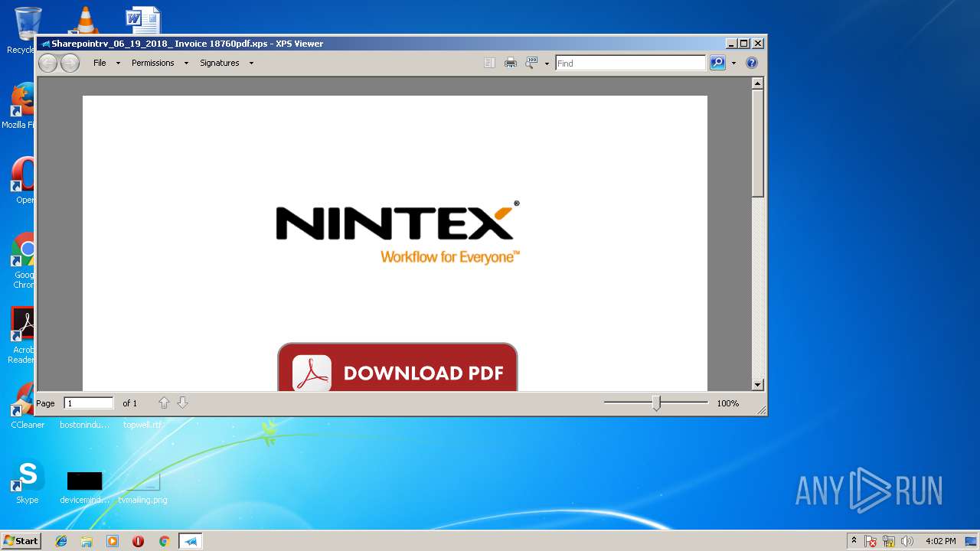The width and height of the screenshot is (980, 551).
Task: Open CCleaner desktop shortcut
Action: pos(26,406)
